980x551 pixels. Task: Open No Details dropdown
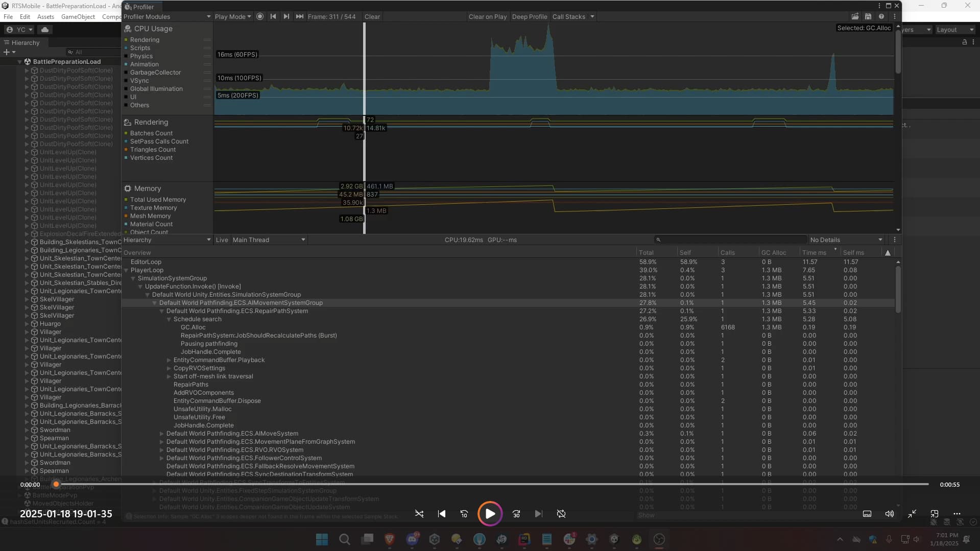(846, 239)
